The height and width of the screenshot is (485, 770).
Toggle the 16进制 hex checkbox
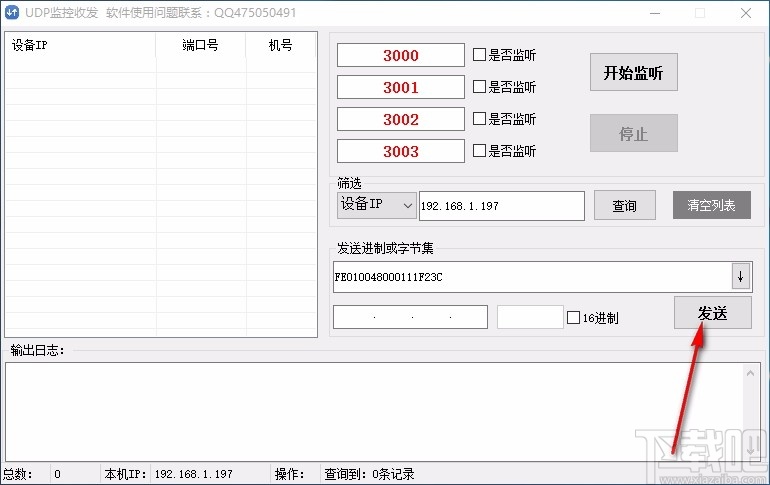tap(573, 318)
